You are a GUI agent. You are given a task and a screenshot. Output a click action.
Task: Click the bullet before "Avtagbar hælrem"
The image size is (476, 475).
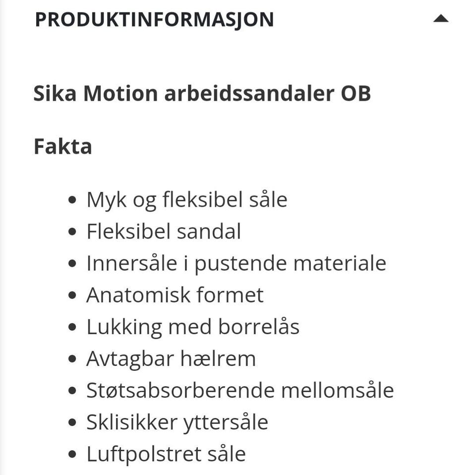73,359
